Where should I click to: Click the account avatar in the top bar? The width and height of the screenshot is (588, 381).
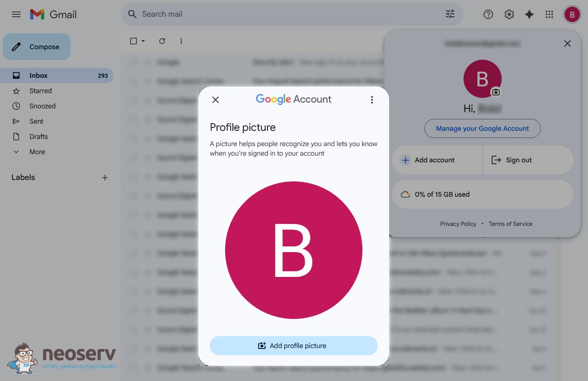572,14
